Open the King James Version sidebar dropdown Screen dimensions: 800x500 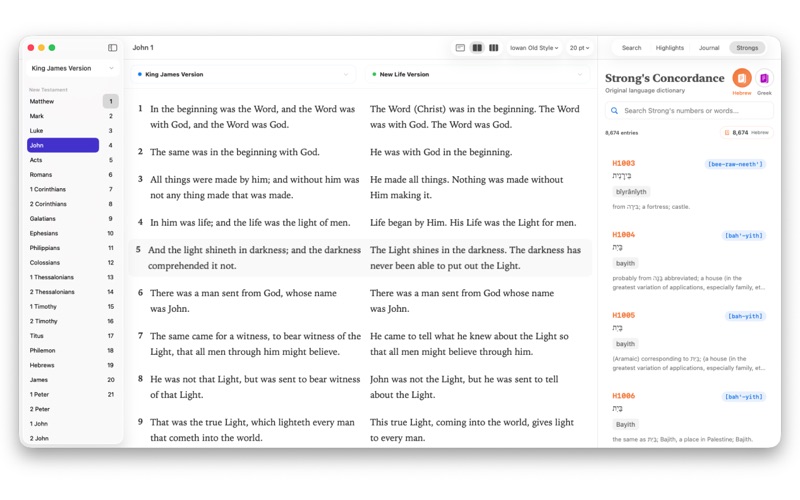(72, 68)
